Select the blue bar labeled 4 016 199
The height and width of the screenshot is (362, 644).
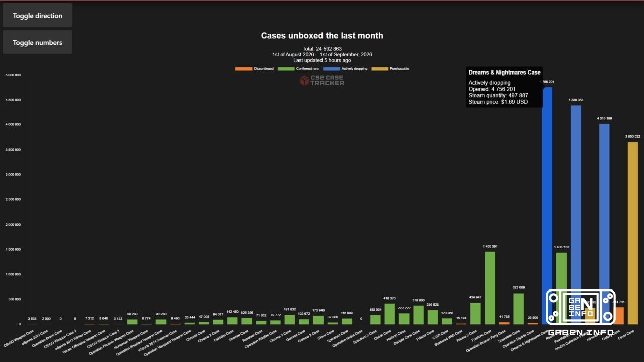(x=604, y=224)
